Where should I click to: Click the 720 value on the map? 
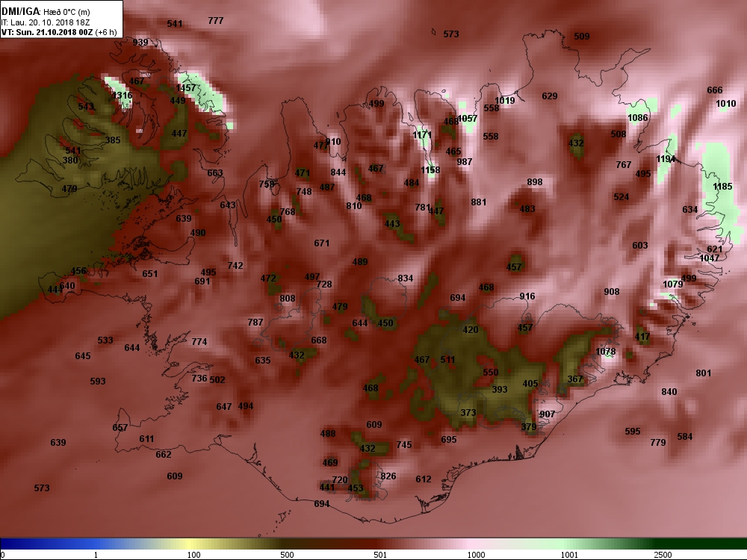click(x=340, y=480)
